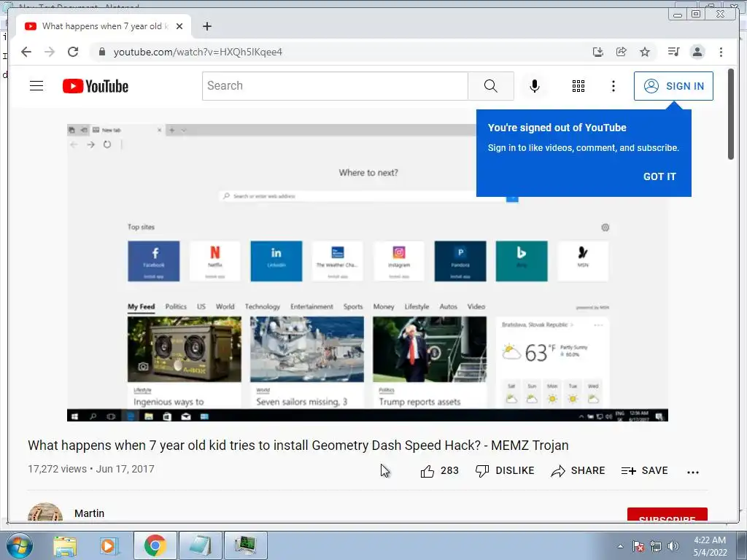The image size is (747, 560).
Task: Open YouTube settings three-dot menu
Action: tap(613, 86)
